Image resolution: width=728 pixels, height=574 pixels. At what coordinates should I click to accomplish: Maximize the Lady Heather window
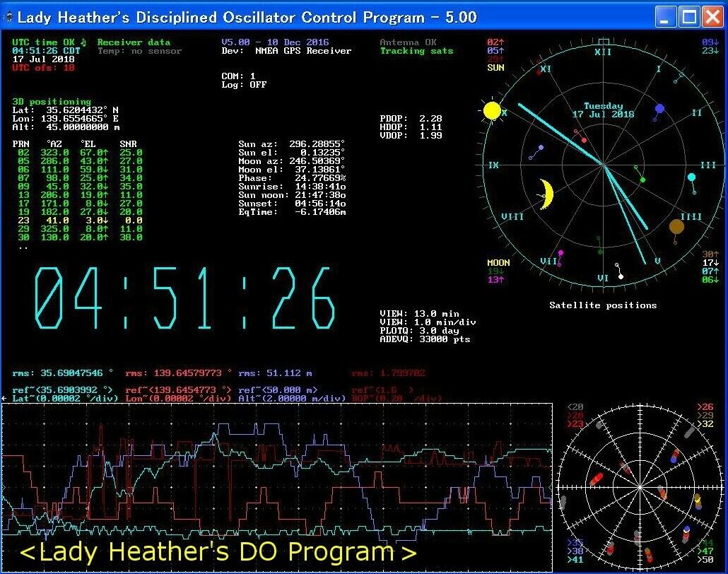(x=689, y=17)
